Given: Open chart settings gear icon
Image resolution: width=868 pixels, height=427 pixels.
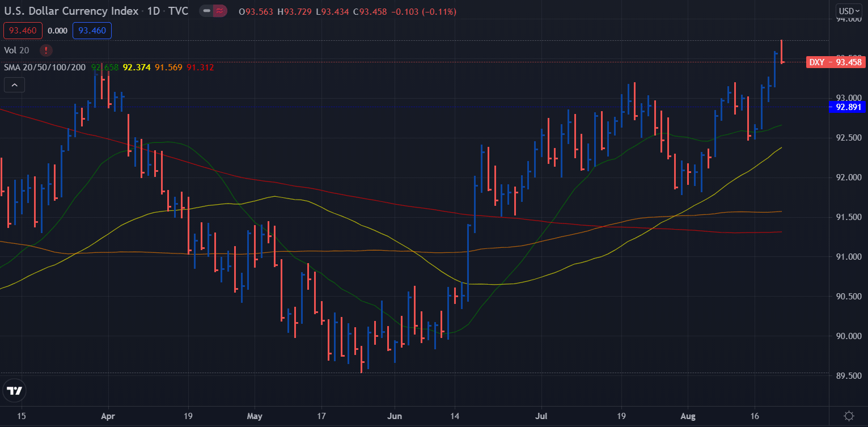Looking at the screenshot, I should 849,416.
